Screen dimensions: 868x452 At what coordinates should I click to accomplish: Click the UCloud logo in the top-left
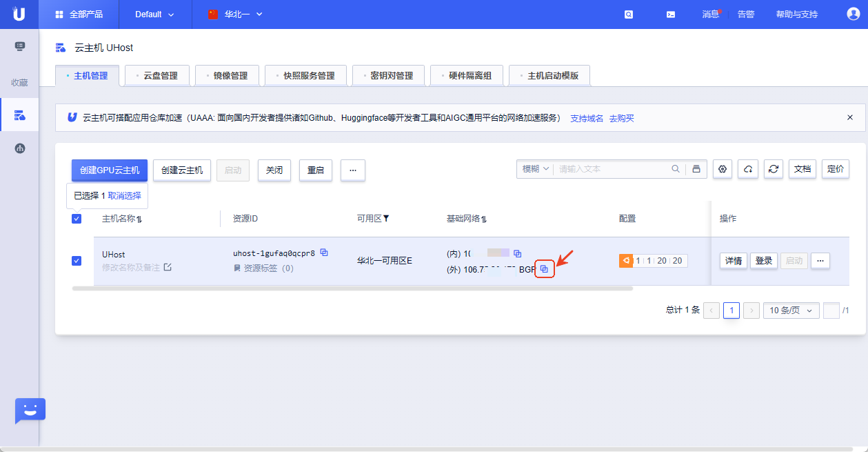coord(19,14)
